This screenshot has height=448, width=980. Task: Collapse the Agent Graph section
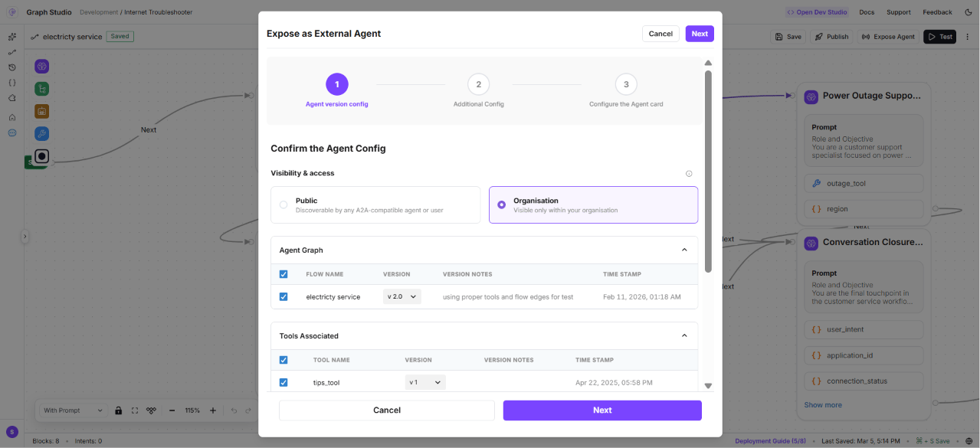(684, 250)
